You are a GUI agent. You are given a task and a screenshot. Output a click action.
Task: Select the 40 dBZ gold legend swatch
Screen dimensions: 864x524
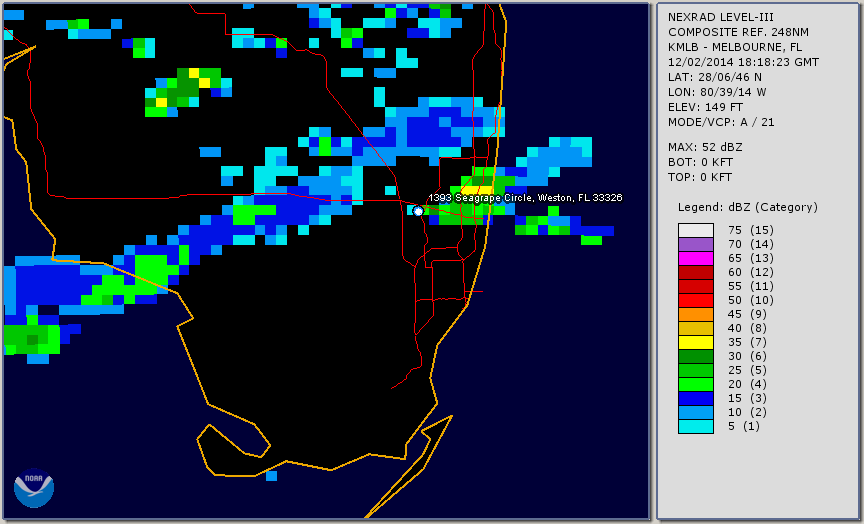click(x=695, y=328)
